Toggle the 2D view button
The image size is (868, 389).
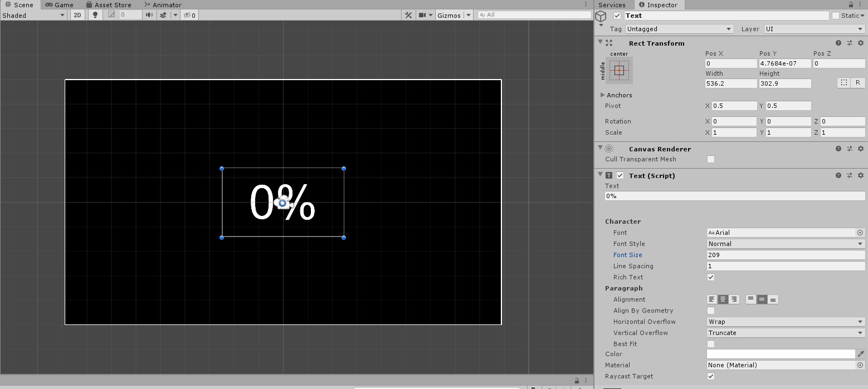pyautogui.click(x=77, y=15)
